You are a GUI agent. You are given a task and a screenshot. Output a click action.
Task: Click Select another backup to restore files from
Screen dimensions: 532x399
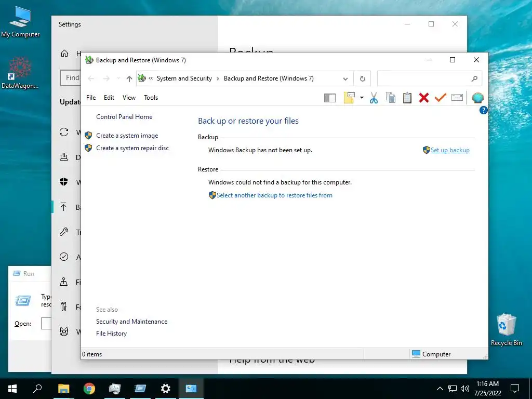click(274, 195)
